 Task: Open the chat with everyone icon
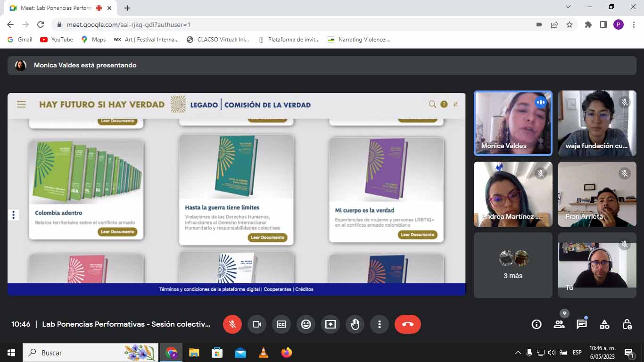(582, 324)
